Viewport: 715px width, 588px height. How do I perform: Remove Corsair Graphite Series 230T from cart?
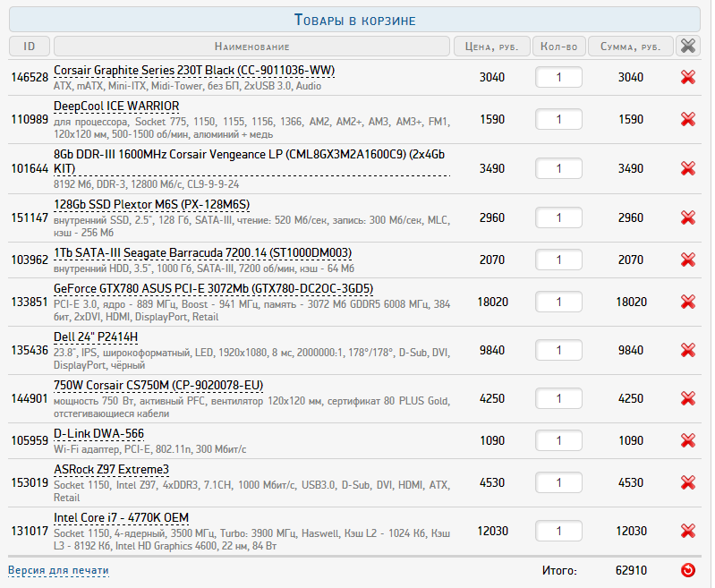pyautogui.click(x=687, y=77)
